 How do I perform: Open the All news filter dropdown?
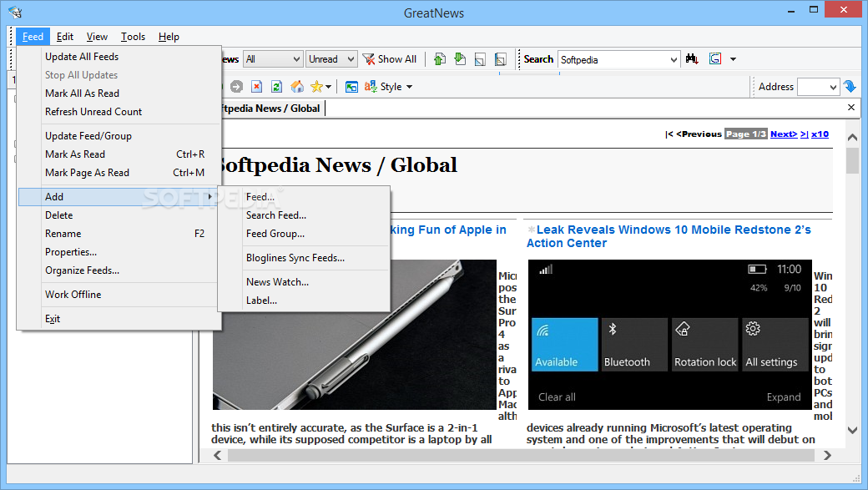point(274,59)
